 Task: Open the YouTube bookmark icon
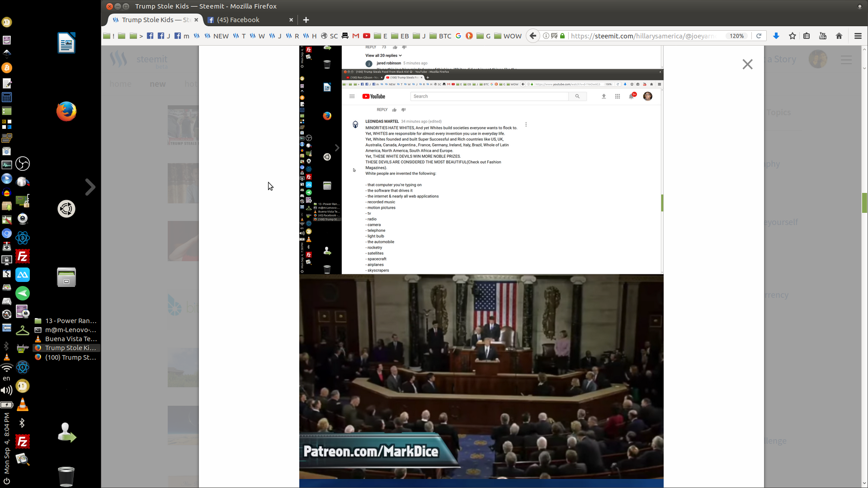pyautogui.click(x=367, y=36)
